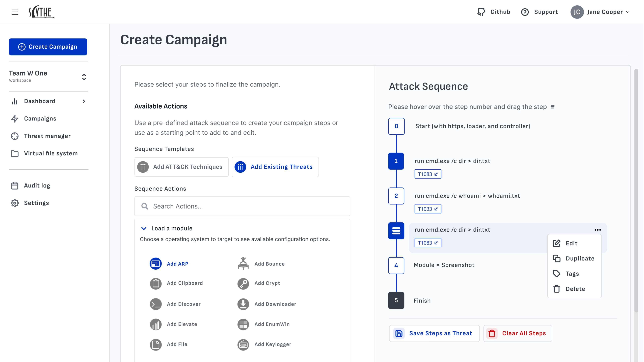Click Save Steps as Threat button

(434, 333)
